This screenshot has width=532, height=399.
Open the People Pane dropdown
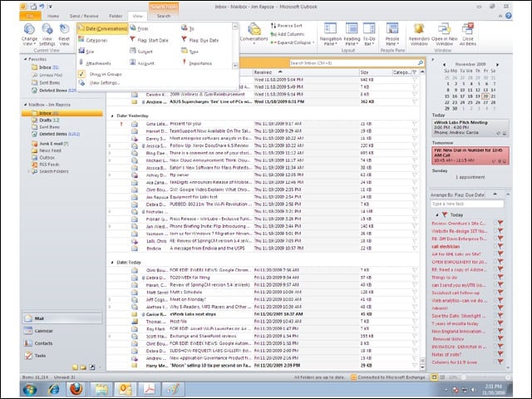392,35
